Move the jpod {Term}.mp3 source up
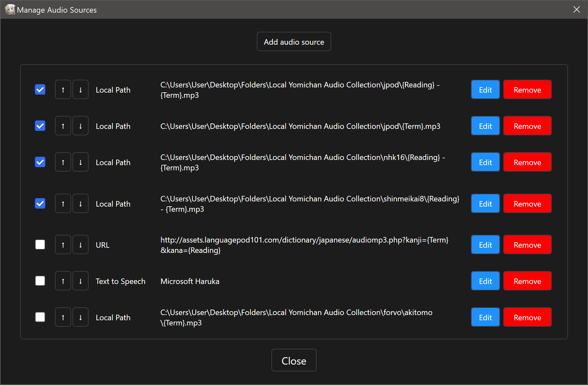588x385 pixels. point(63,126)
